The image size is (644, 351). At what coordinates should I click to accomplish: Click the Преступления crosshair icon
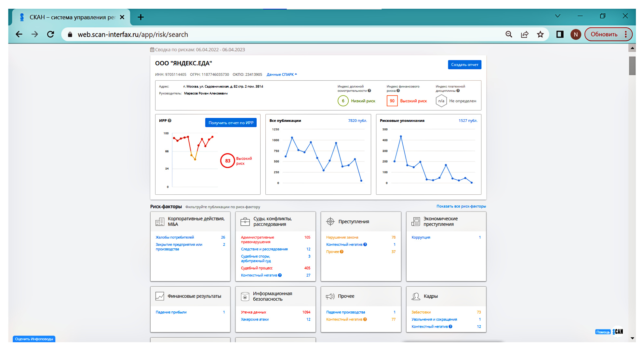(x=330, y=222)
